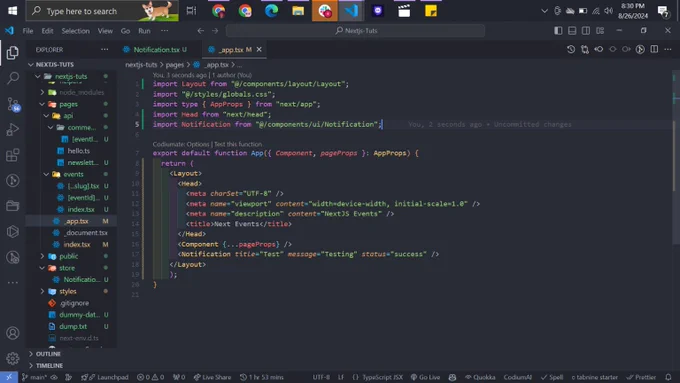This screenshot has height=383, width=680.
Task: Toggle the primary side bar visibility
Action: pyautogui.click(x=558, y=31)
